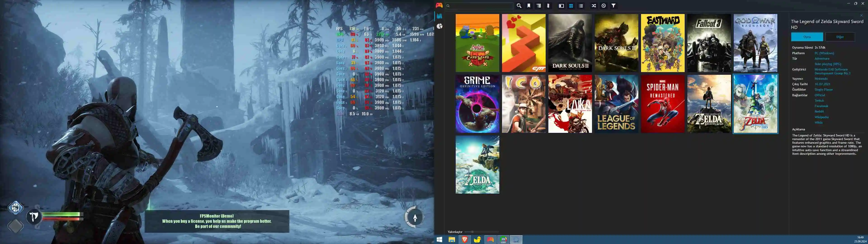Pick a random game with shuffle icon

coord(594,6)
